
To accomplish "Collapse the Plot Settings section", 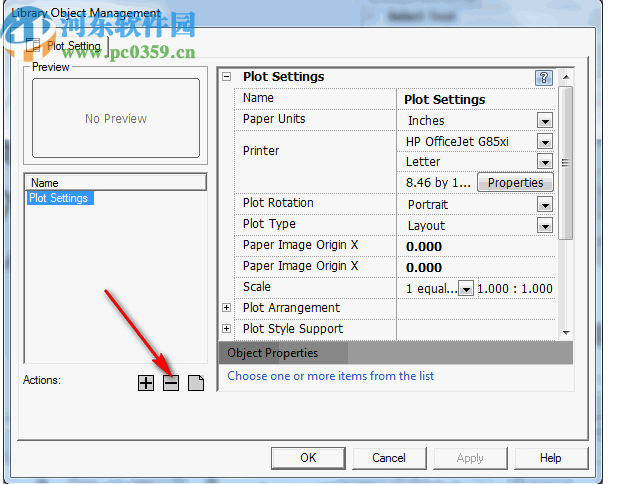I will pos(227,77).
